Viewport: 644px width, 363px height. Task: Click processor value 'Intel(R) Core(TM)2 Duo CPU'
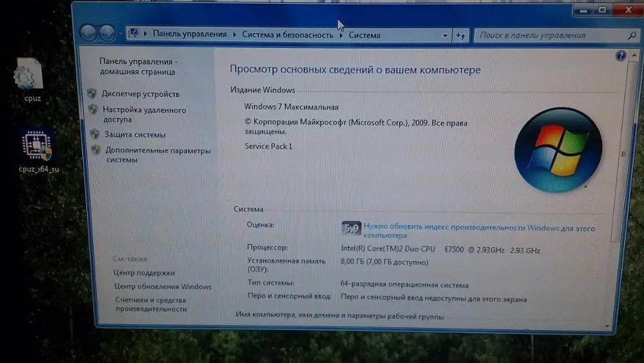coord(388,249)
